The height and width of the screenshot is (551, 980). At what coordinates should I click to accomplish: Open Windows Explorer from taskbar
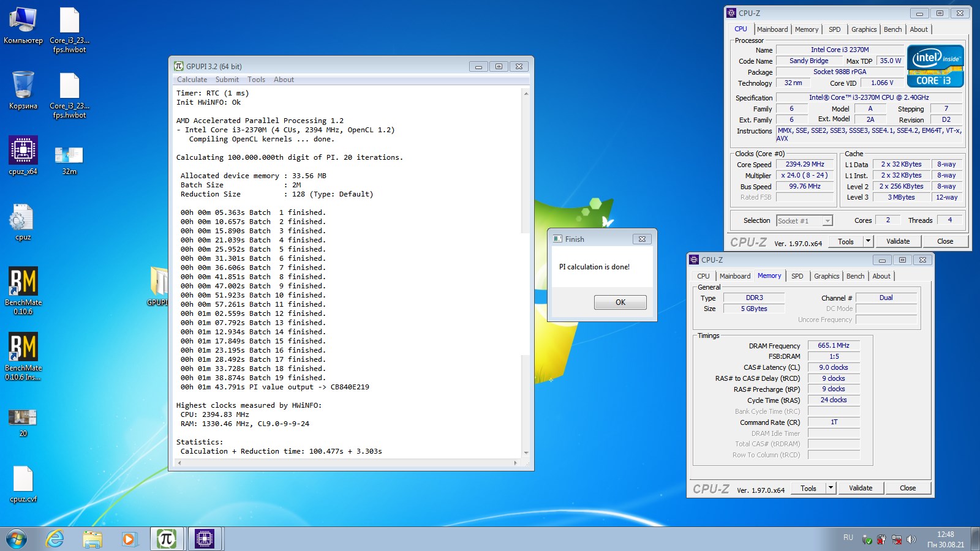coord(92,539)
